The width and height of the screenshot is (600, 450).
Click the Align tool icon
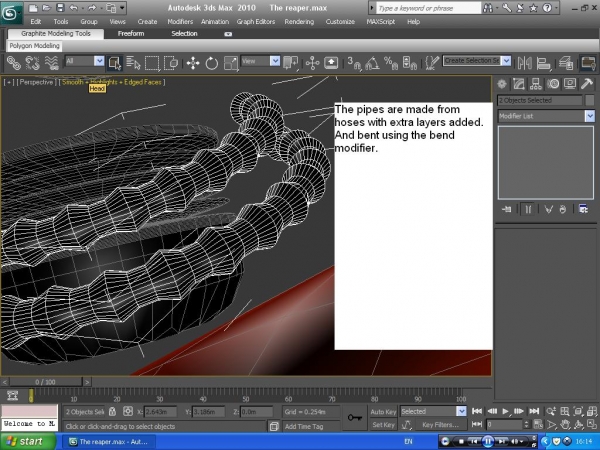pos(543,63)
